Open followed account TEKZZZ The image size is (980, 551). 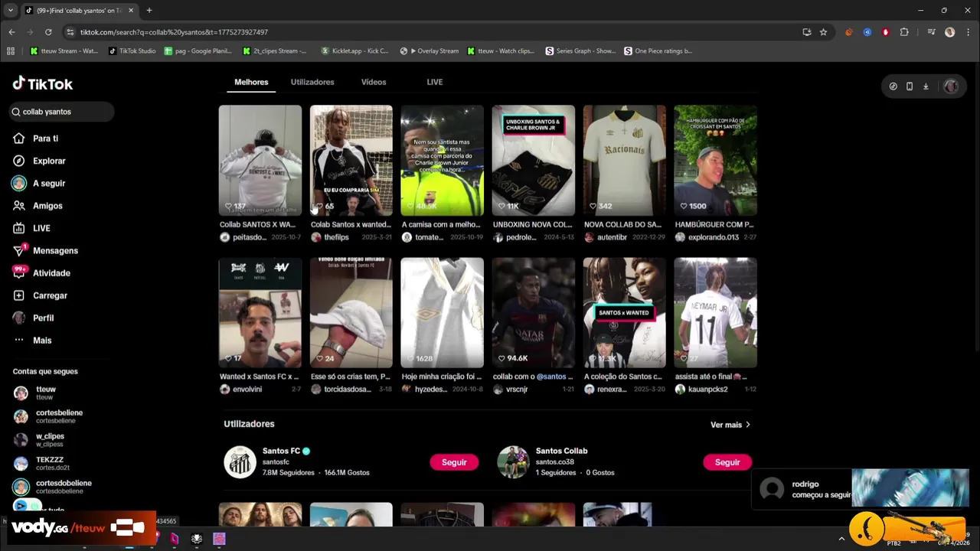point(41,464)
